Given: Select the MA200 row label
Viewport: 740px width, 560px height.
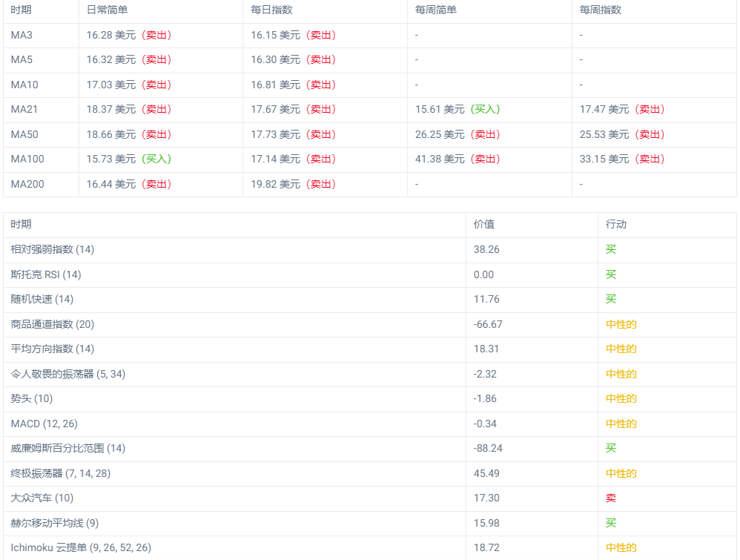Looking at the screenshot, I should (x=27, y=184).
